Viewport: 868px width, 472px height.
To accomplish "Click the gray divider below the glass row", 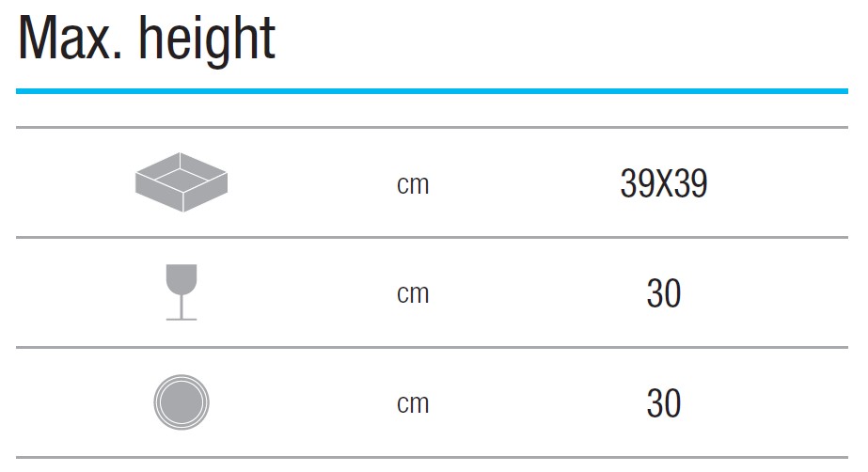I will (x=433, y=348).
